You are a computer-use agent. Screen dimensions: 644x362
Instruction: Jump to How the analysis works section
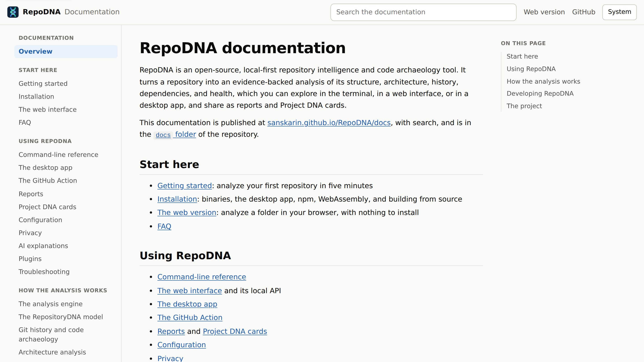(543, 81)
